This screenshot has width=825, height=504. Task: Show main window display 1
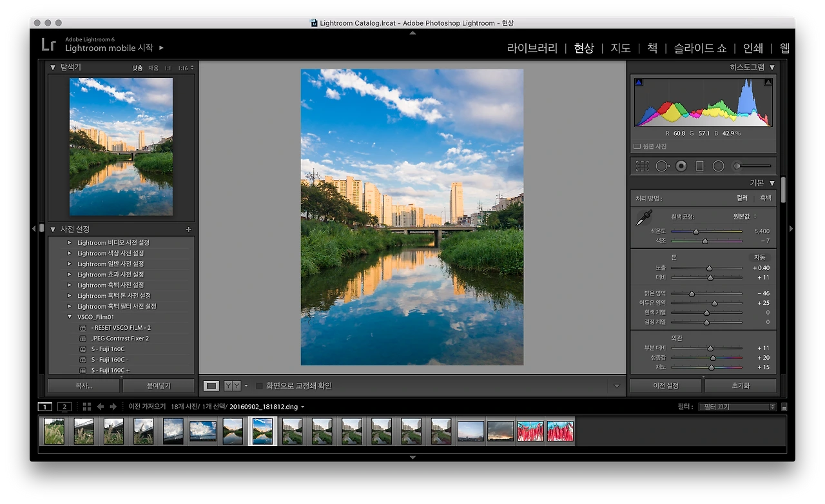44,407
